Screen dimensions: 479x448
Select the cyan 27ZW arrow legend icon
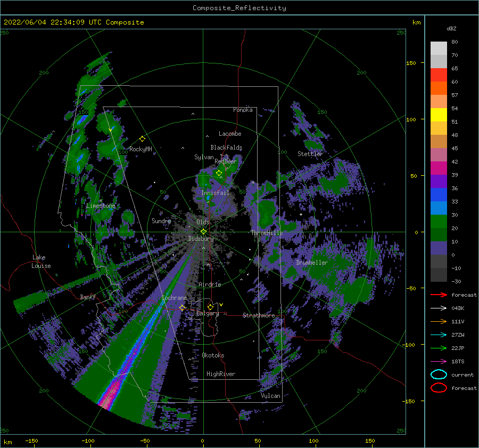click(439, 335)
